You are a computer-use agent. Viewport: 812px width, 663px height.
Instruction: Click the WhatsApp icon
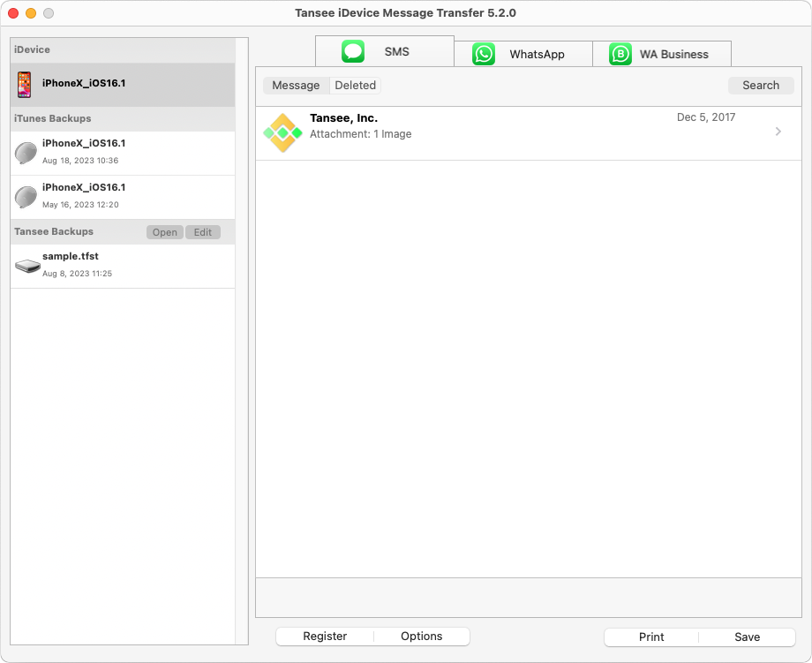tap(482, 54)
